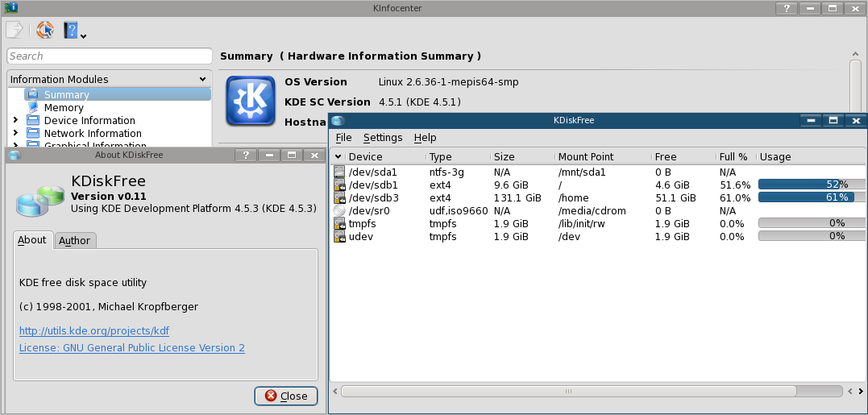Screen dimensions: 868x415
Task: Open the utils.kde.org/projects/kdf link
Action: (x=94, y=331)
